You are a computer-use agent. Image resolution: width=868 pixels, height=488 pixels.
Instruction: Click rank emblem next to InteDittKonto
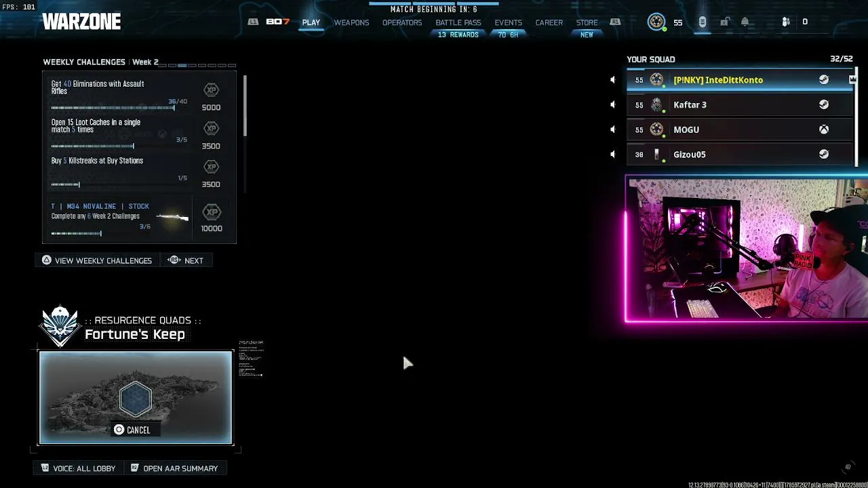(656, 80)
